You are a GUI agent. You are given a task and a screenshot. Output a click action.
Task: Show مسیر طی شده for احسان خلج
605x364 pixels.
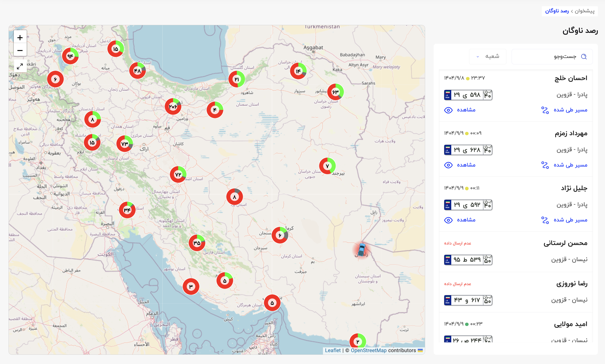pyautogui.click(x=564, y=110)
